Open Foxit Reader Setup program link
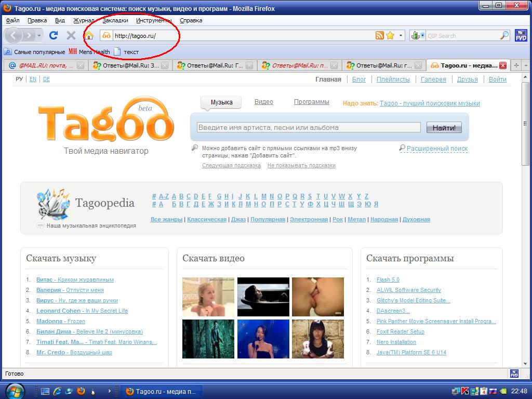 click(x=401, y=331)
